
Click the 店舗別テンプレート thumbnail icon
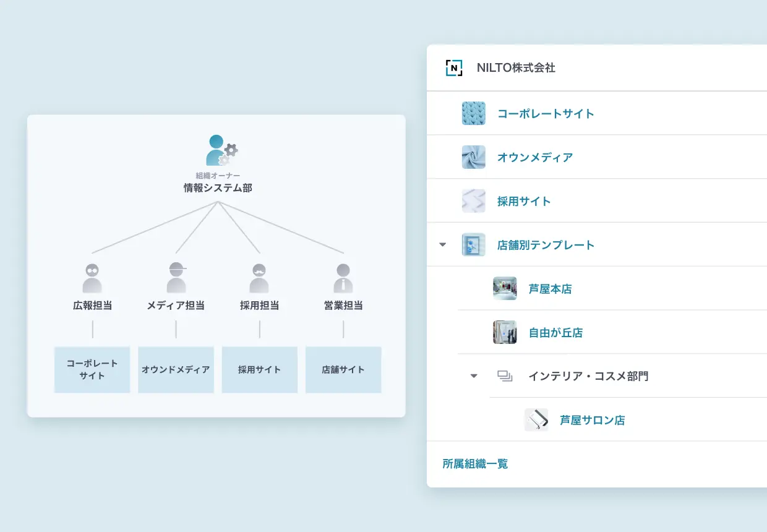pyautogui.click(x=474, y=245)
